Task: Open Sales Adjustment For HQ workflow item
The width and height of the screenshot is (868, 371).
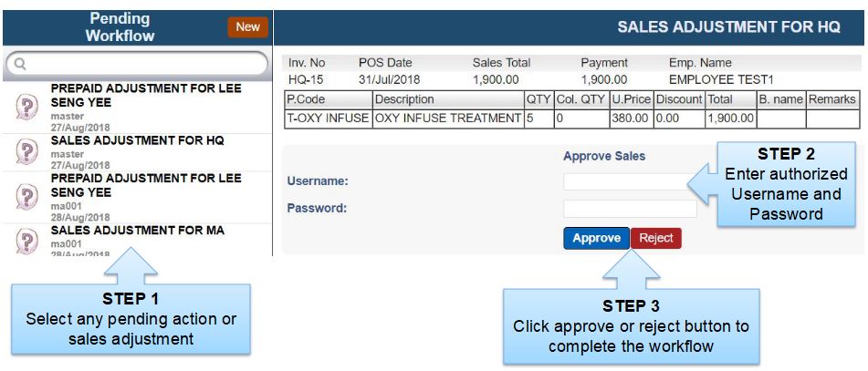Action: [137, 151]
